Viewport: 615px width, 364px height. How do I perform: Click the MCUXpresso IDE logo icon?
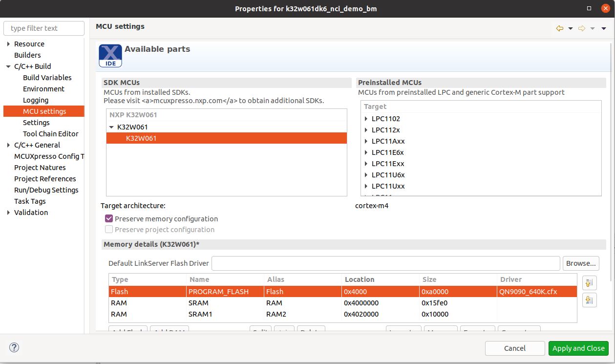(109, 55)
